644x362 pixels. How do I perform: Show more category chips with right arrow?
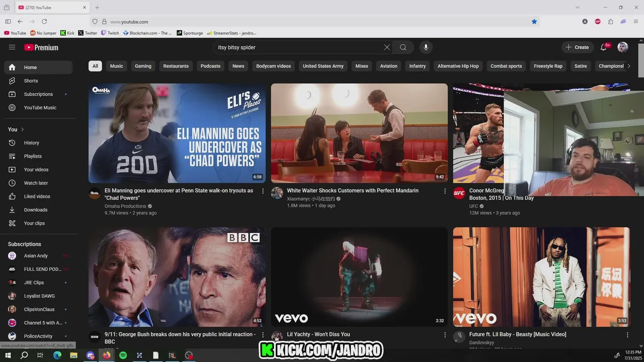pyautogui.click(x=628, y=66)
